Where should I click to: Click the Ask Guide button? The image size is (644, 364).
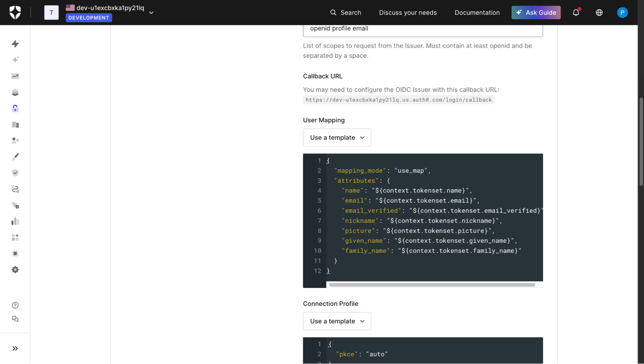click(536, 13)
